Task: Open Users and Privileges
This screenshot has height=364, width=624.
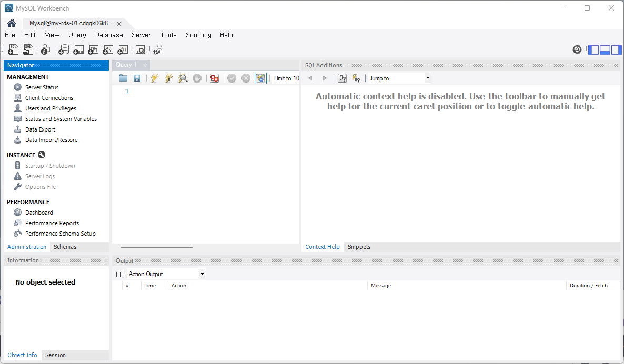Action: coord(51,108)
